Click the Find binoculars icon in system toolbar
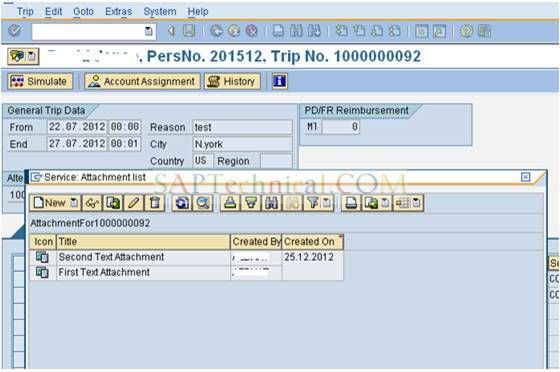Viewport: 560px width, 372px height. (296, 31)
